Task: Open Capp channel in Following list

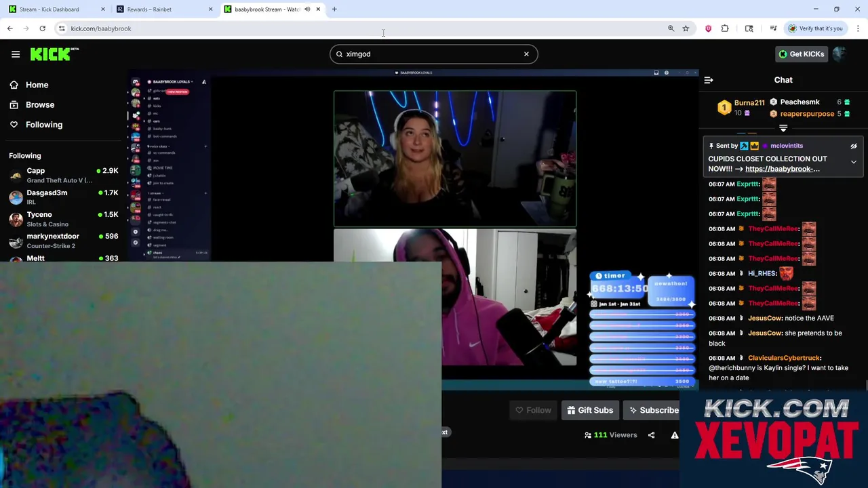Action: click(64, 176)
